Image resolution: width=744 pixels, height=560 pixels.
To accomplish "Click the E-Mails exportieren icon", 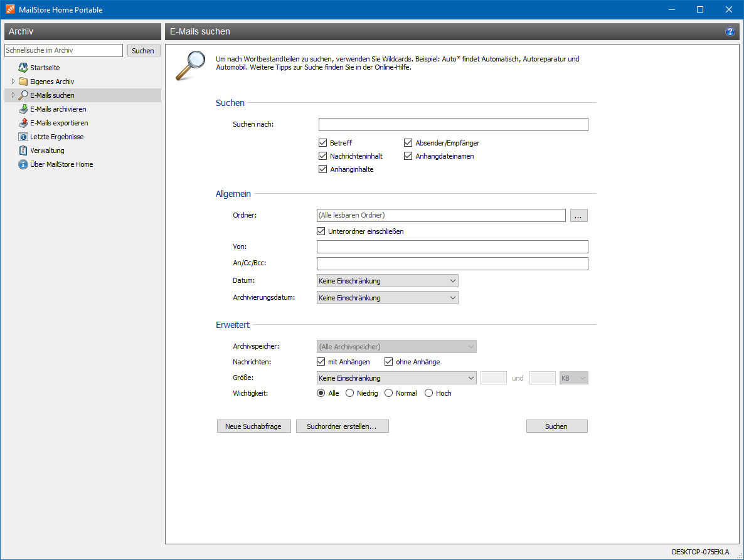I will coord(23,123).
